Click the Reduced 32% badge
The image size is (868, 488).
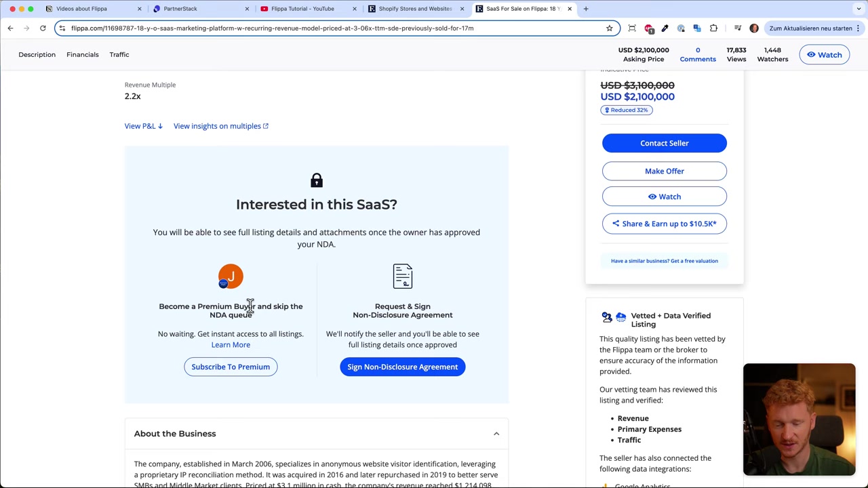pos(626,110)
